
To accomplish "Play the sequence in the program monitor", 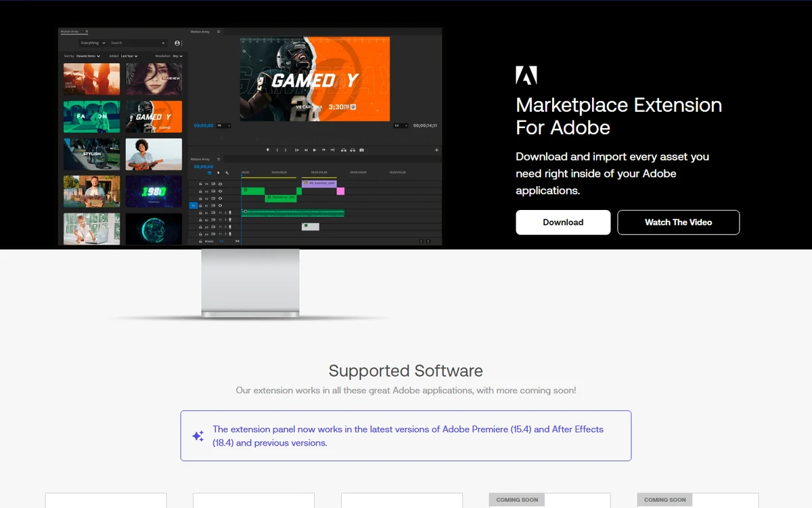I will 315,150.
